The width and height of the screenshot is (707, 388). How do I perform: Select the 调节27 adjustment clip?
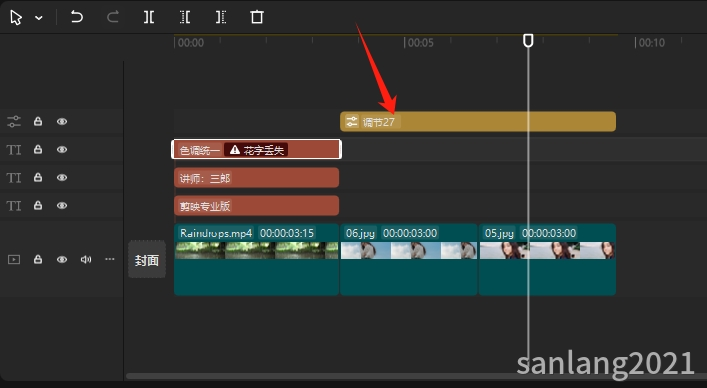pos(478,122)
